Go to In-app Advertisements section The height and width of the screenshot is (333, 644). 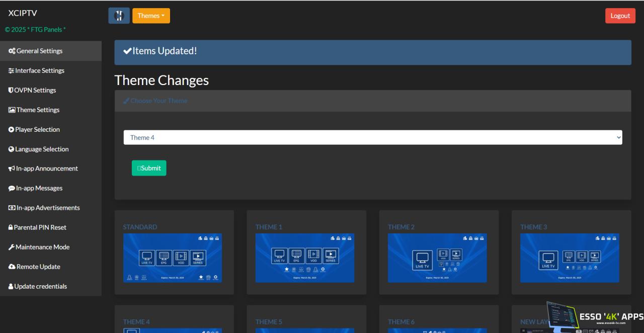[x=48, y=208]
